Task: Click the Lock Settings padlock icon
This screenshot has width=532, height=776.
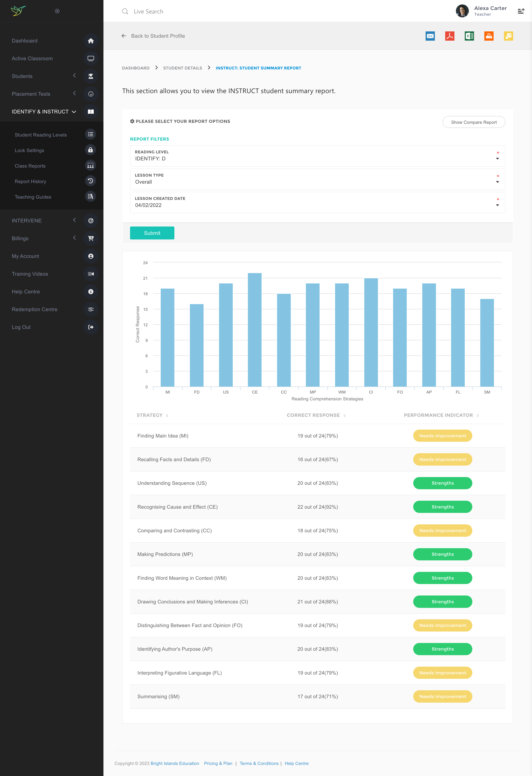Action: [x=91, y=150]
